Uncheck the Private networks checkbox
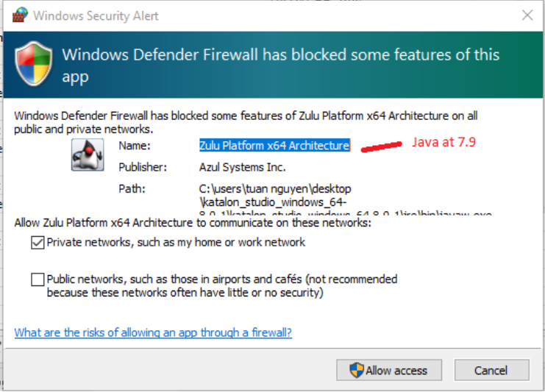This screenshot has height=392, width=545. [38, 243]
